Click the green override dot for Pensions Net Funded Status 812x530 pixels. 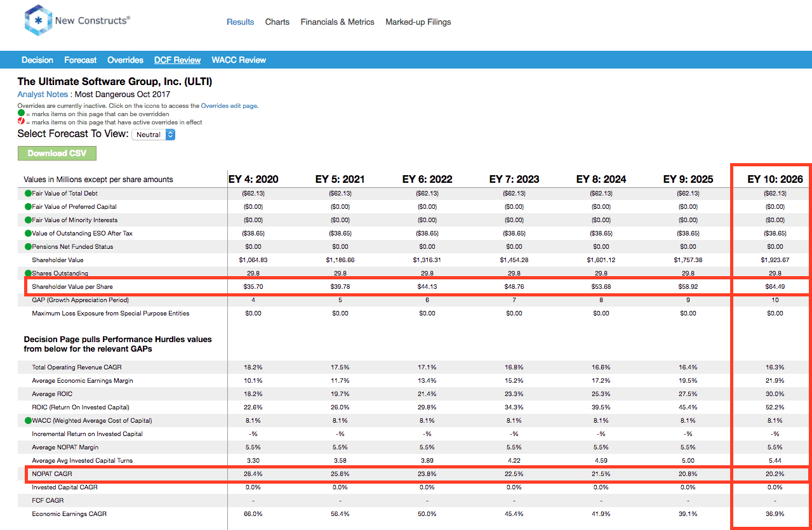tap(28, 246)
